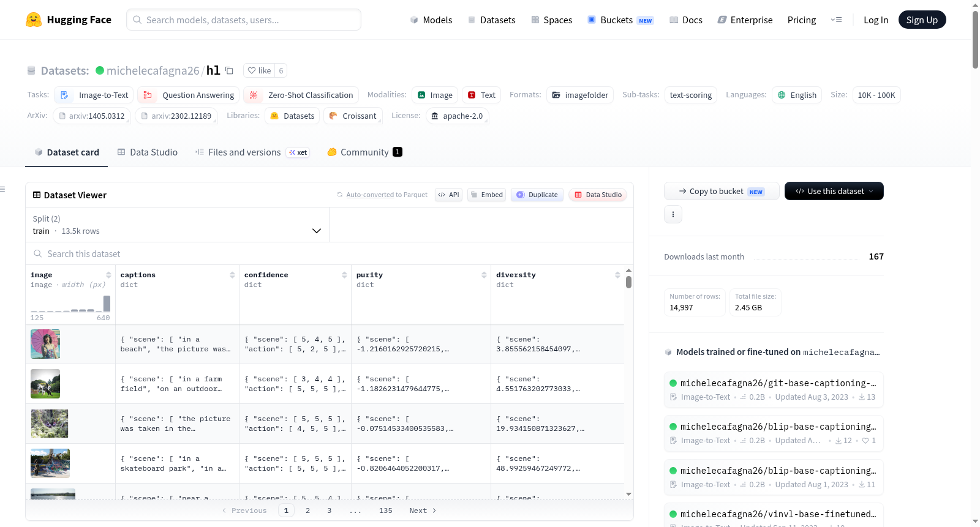This screenshot has width=980, height=527.
Task: Open Docs in navigation
Action: [686, 20]
